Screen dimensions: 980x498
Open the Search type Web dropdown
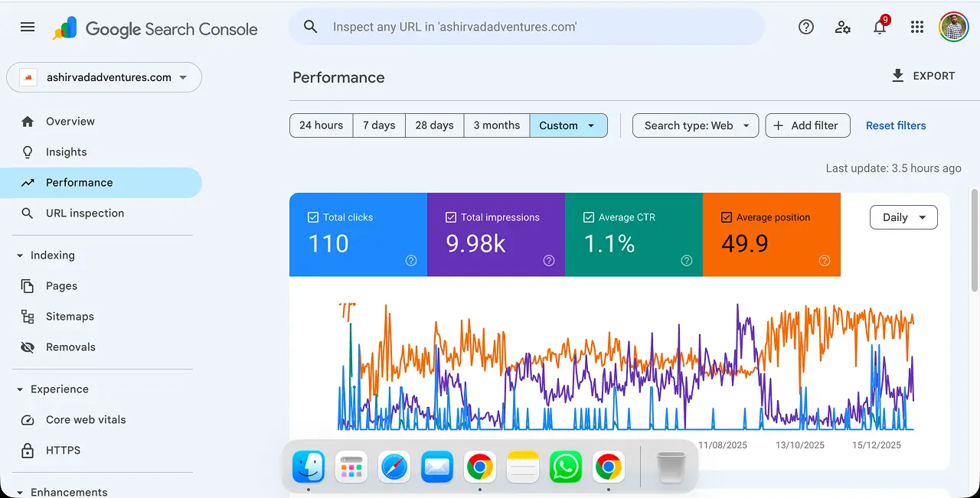(x=695, y=125)
